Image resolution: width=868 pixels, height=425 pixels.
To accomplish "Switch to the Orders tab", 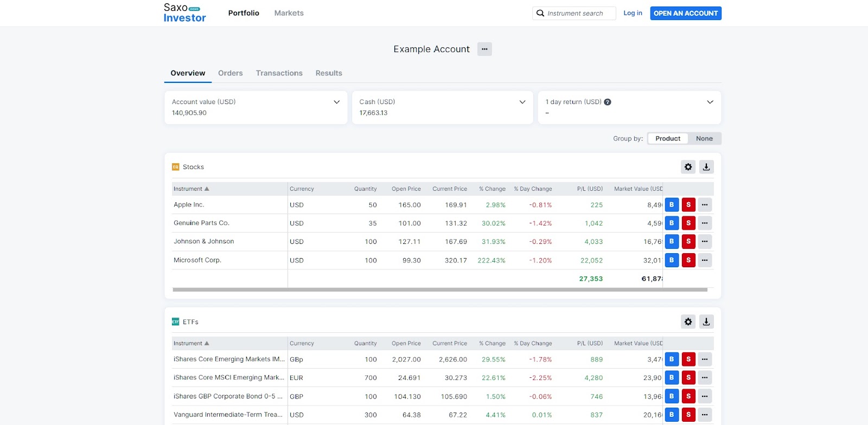I will (231, 73).
